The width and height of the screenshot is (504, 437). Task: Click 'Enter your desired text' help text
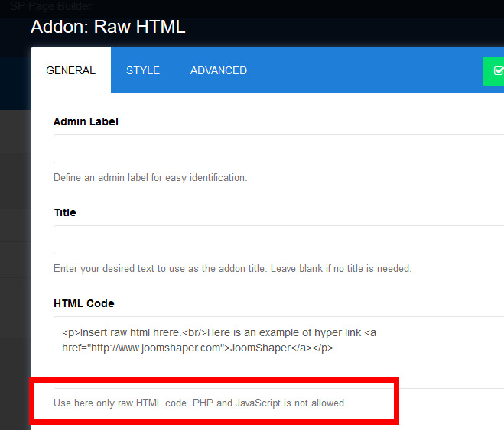pos(232,268)
